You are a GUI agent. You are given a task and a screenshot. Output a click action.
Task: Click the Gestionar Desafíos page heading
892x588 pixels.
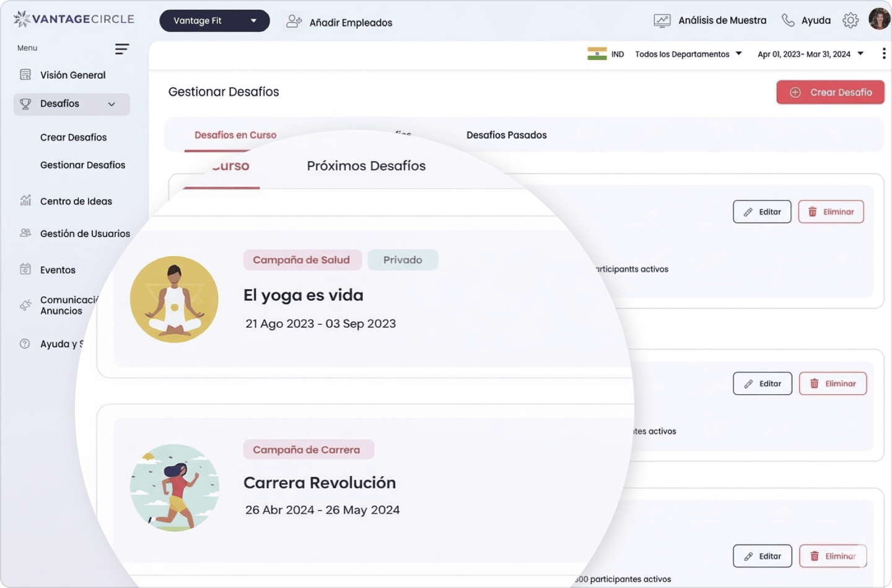pos(224,92)
